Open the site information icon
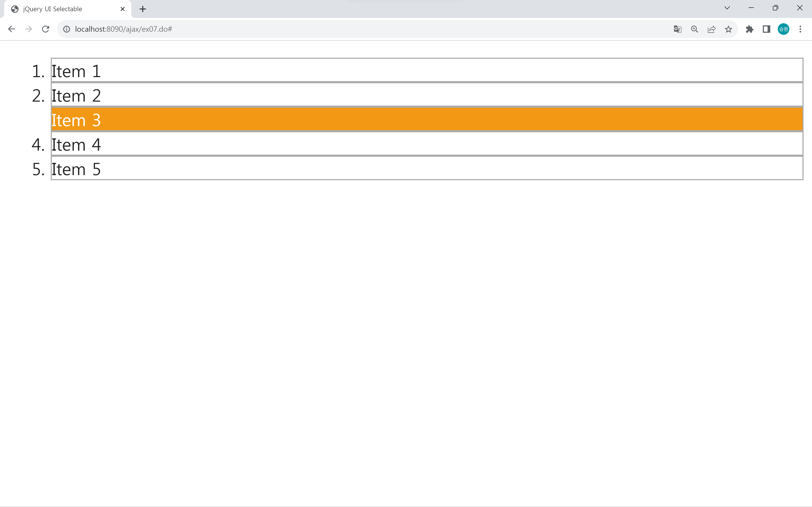 [x=66, y=29]
